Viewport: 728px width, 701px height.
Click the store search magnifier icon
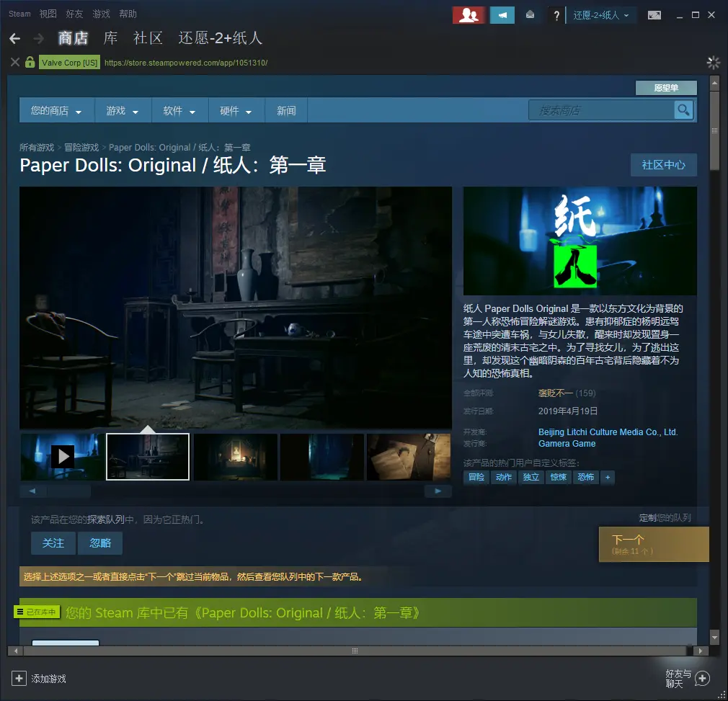pyautogui.click(x=683, y=110)
